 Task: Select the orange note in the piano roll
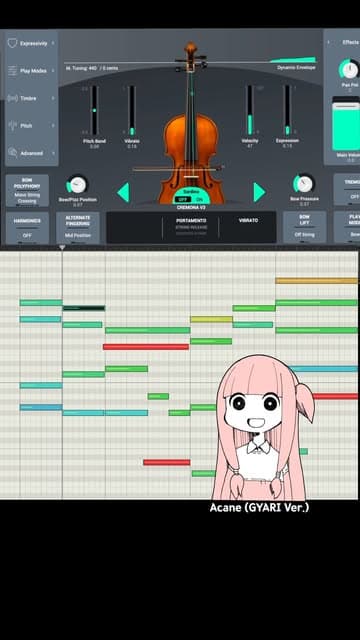pos(317,280)
